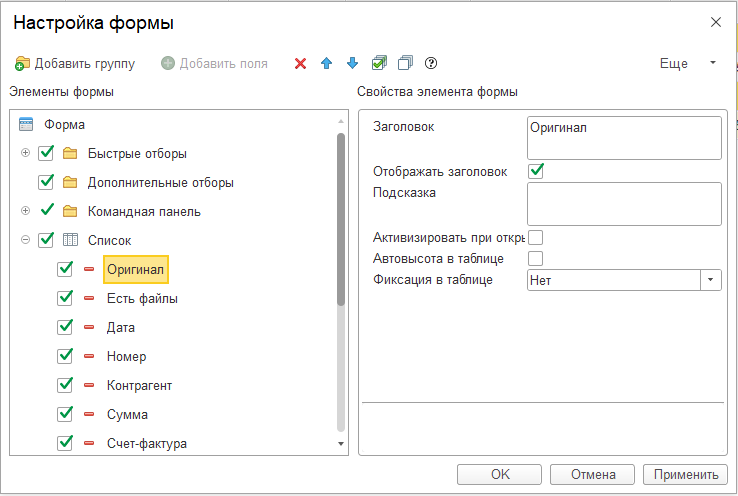Click the tree vertical scrollbar thumb

pyautogui.click(x=341, y=219)
